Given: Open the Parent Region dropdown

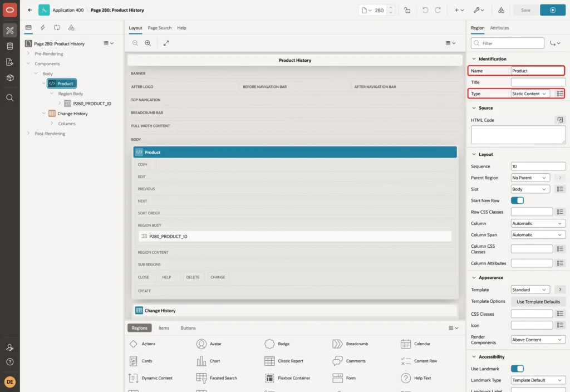Looking at the screenshot, I should coord(530,178).
